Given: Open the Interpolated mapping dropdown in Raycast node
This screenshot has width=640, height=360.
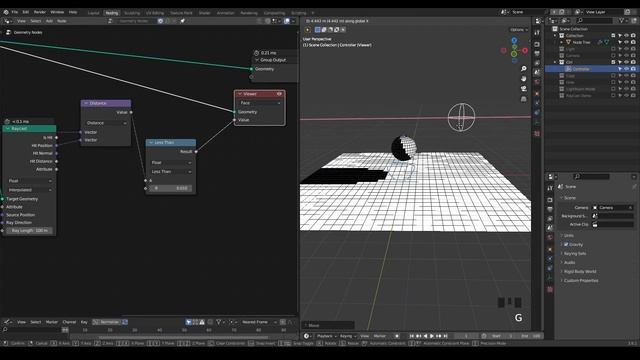Looking at the screenshot, I should click(30, 190).
